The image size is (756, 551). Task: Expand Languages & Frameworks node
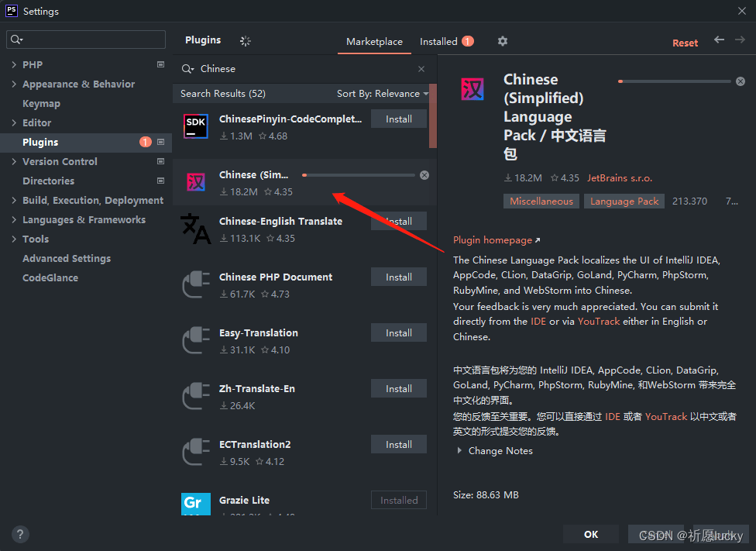[x=14, y=219]
